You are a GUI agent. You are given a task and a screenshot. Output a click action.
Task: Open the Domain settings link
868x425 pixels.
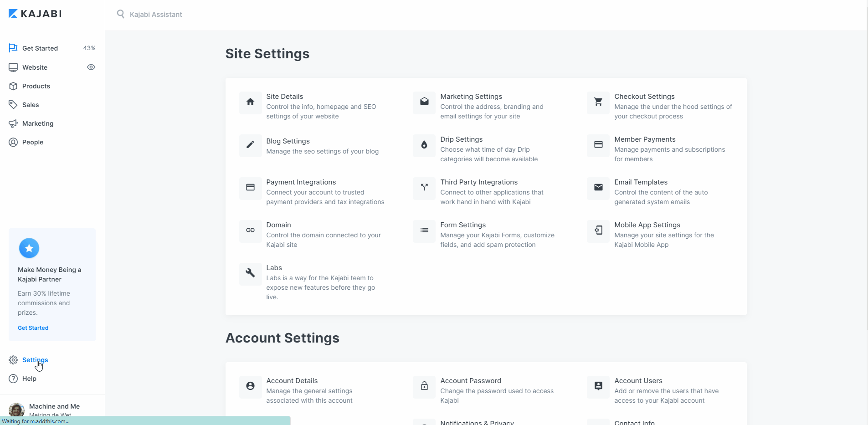pos(278,225)
